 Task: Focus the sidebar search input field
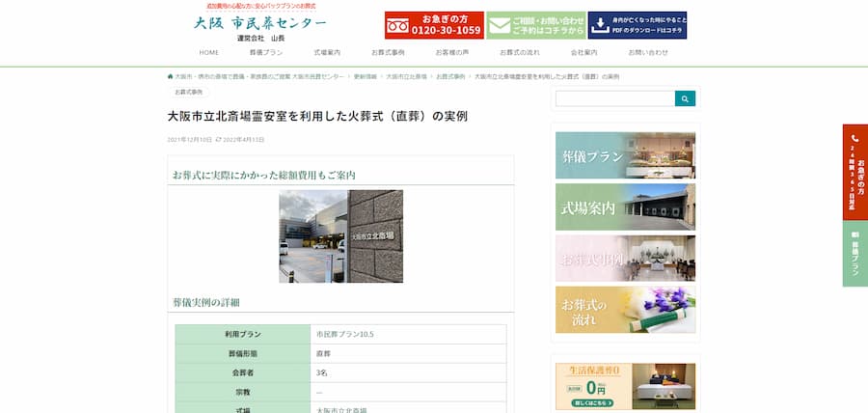point(615,98)
